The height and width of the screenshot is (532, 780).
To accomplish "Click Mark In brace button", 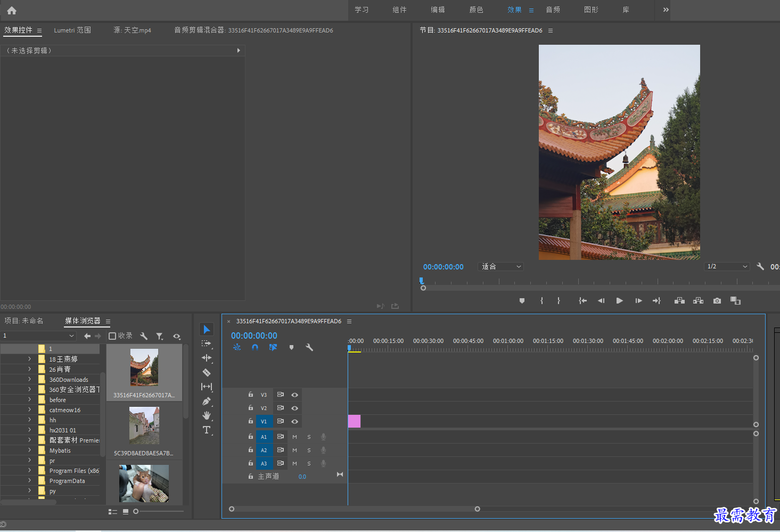I will [x=541, y=301].
